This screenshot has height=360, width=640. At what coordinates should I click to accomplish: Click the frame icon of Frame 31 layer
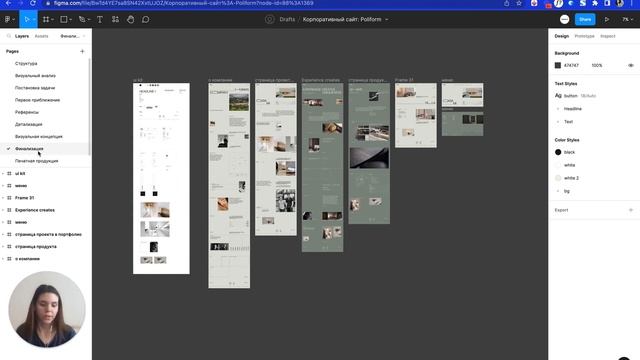click(x=9, y=198)
